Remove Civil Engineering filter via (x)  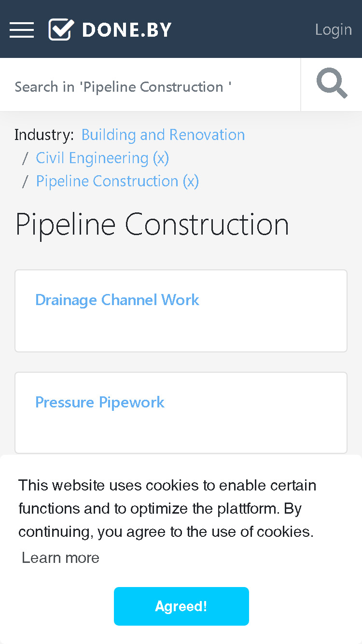tap(161, 158)
